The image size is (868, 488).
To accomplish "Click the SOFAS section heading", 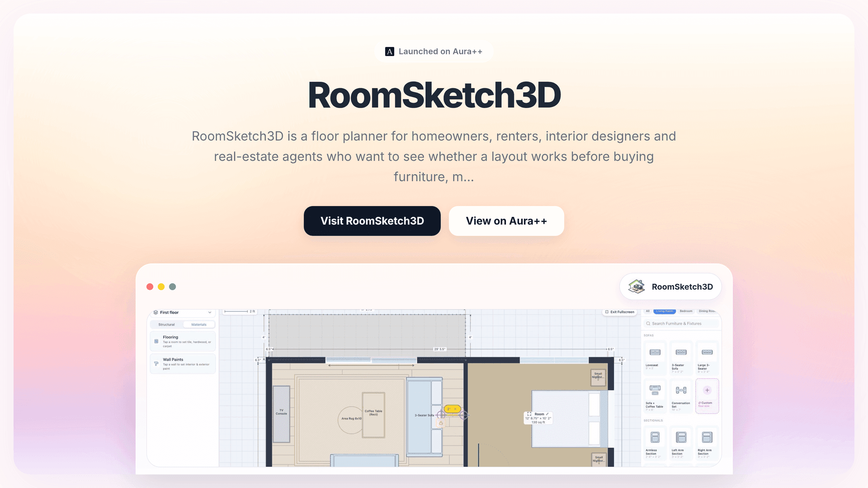I will [x=649, y=335].
